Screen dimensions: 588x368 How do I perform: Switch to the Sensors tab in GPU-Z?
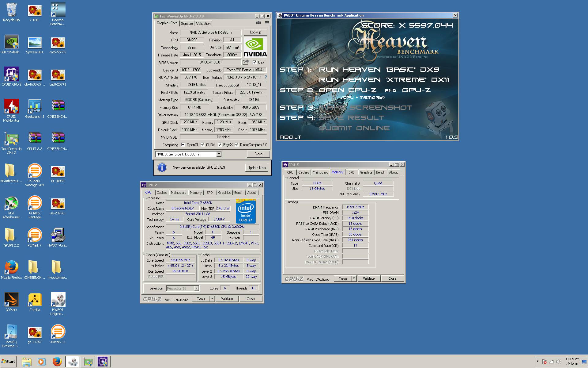tap(187, 24)
